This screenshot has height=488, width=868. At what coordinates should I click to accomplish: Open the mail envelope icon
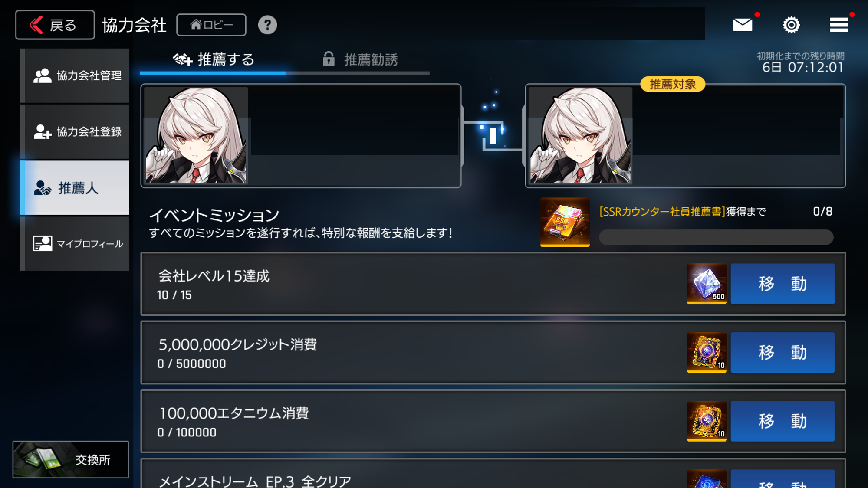[743, 25]
